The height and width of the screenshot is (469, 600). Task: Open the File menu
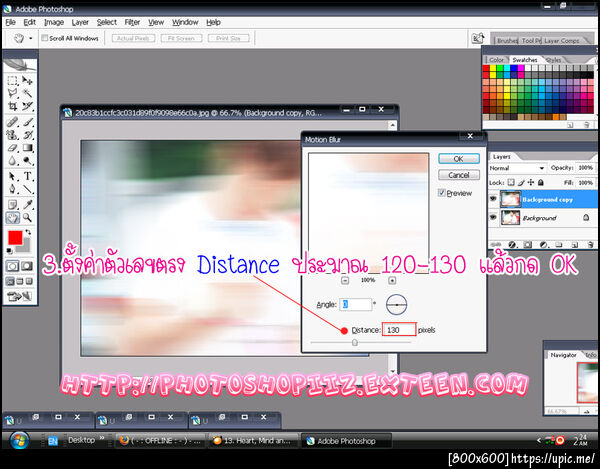[10, 22]
